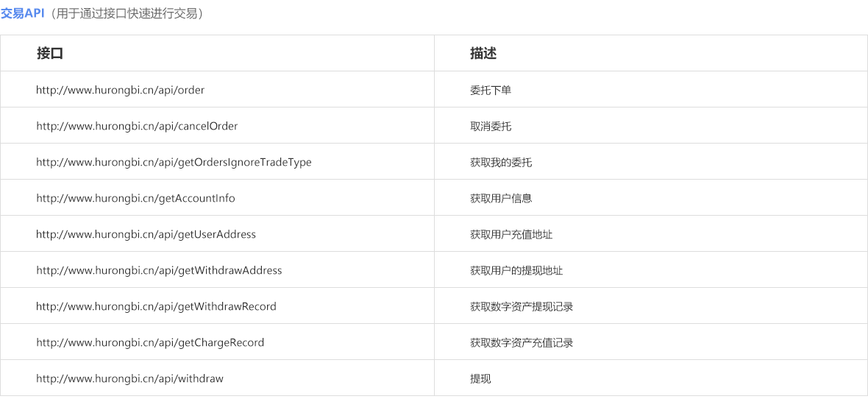Screen dimensions: 868x413
Task: Select the 委托下单 description cell
Action: click(491, 90)
